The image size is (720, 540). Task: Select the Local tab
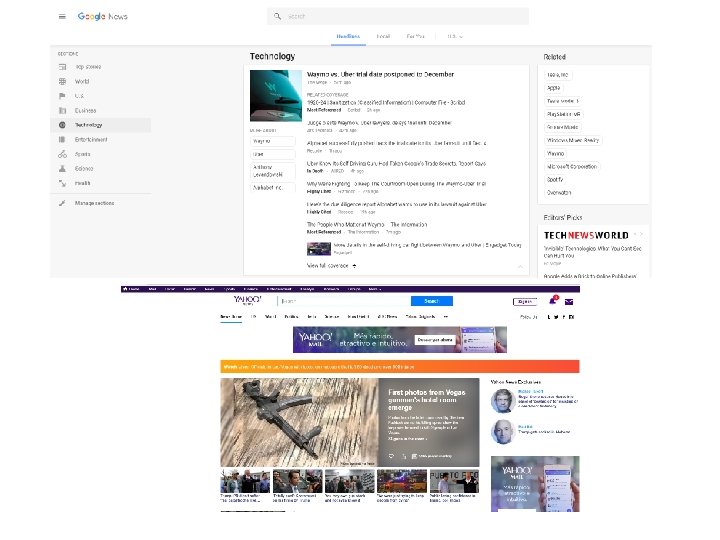pyautogui.click(x=383, y=36)
